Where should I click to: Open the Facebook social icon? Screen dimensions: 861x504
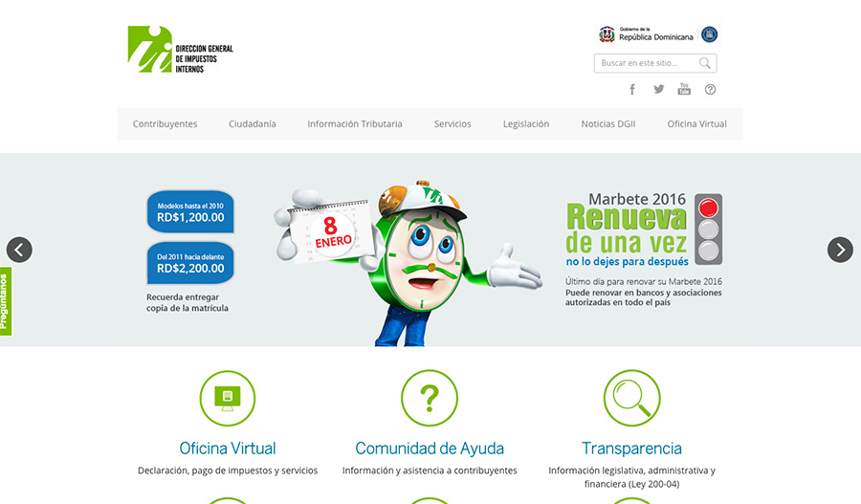click(632, 89)
